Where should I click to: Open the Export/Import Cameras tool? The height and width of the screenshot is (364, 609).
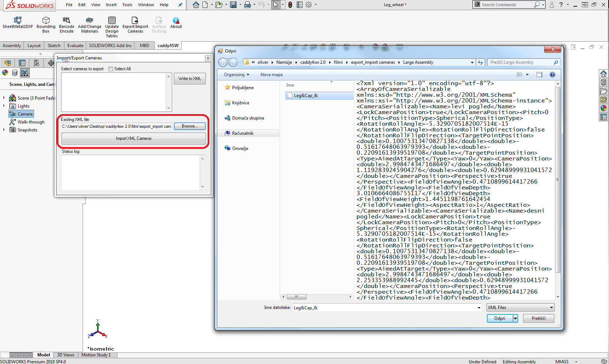pos(135,20)
